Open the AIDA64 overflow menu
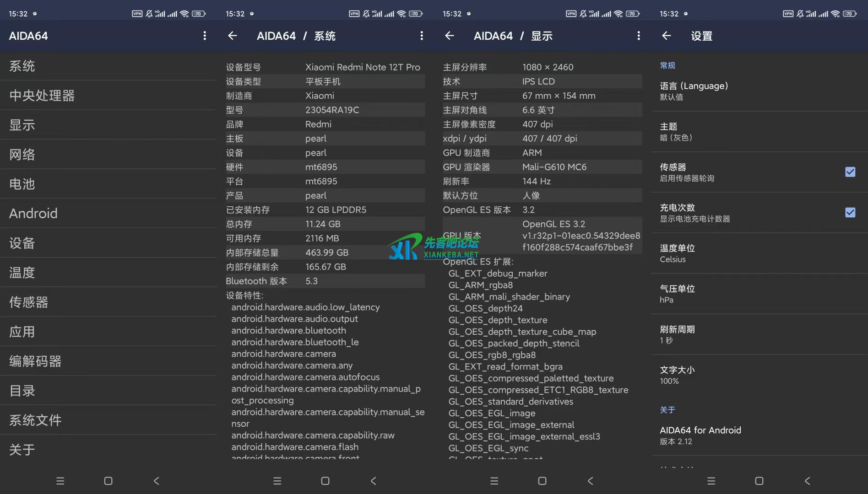This screenshot has height=494, width=868. 205,36
